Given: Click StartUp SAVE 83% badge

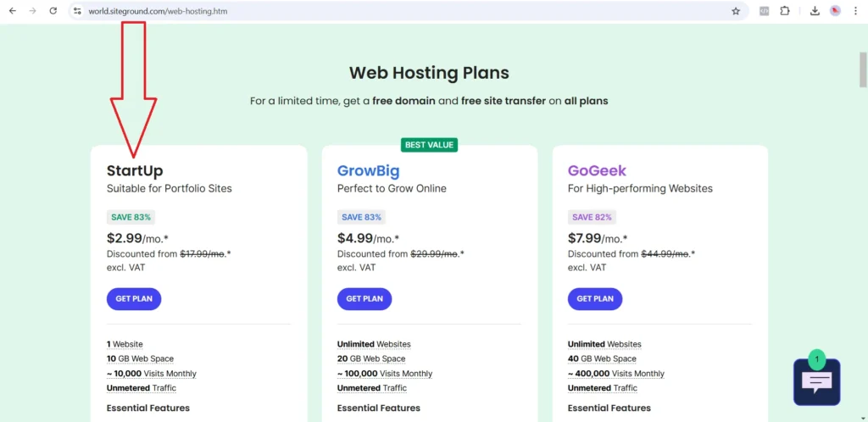Looking at the screenshot, I should tap(131, 218).
